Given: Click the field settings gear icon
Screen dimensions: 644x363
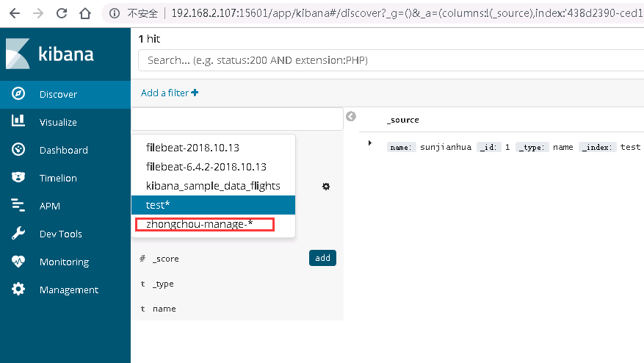Looking at the screenshot, I should (326, 187).
